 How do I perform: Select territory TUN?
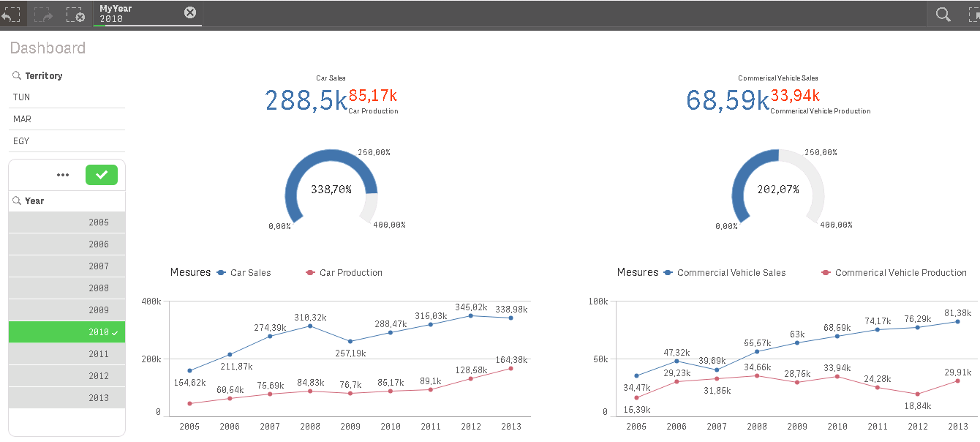pyautogui.click(x=67, y=97)
